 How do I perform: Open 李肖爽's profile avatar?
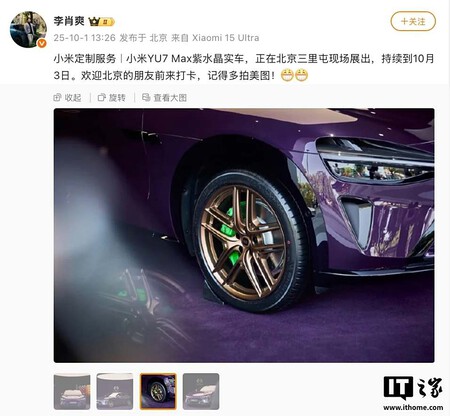[28, 29]
